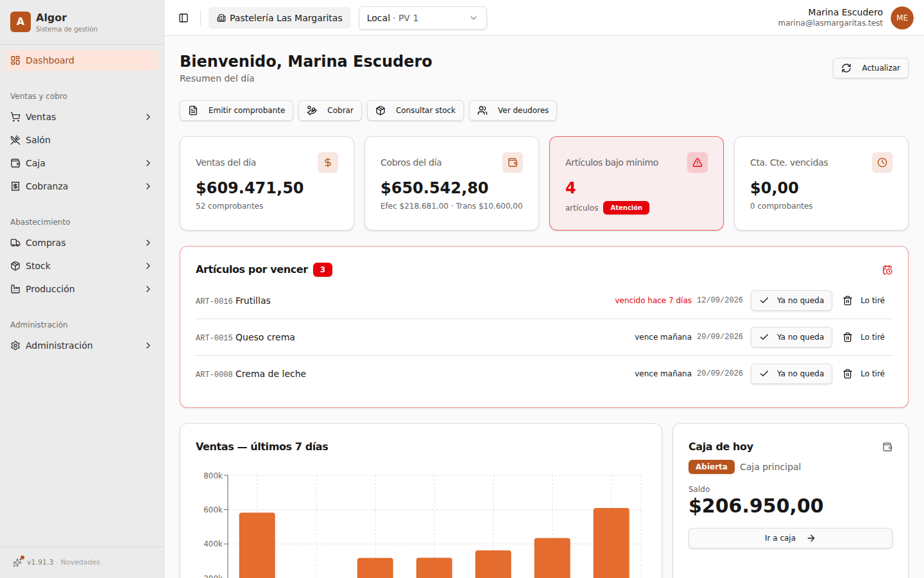Click the Algor logo icon

click(x=21, y=22)
